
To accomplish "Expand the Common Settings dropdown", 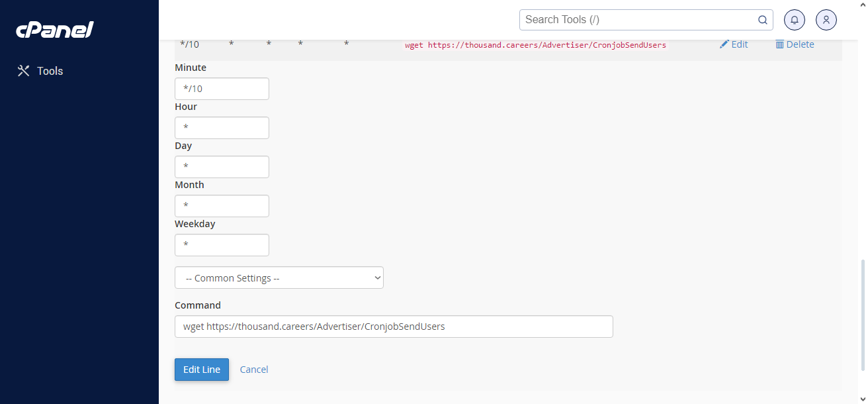I will [279, 278].
